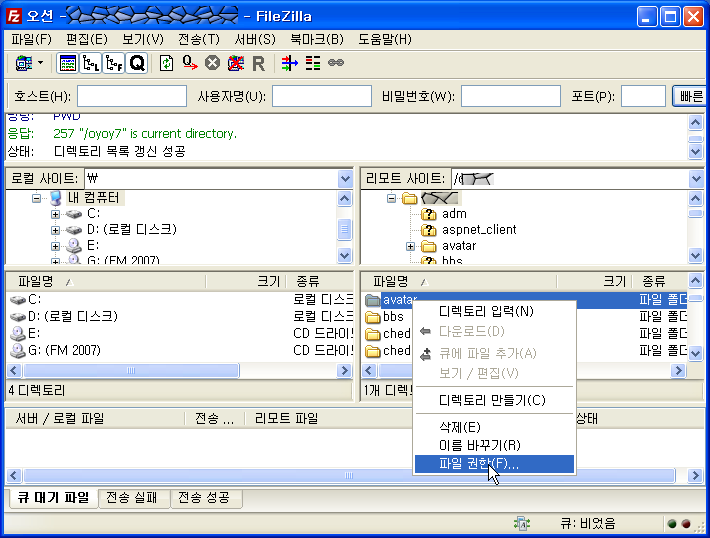This screenshot has height=538, width=710.
Task: Sort local list by 파일명 header
Action: [106, 282]
